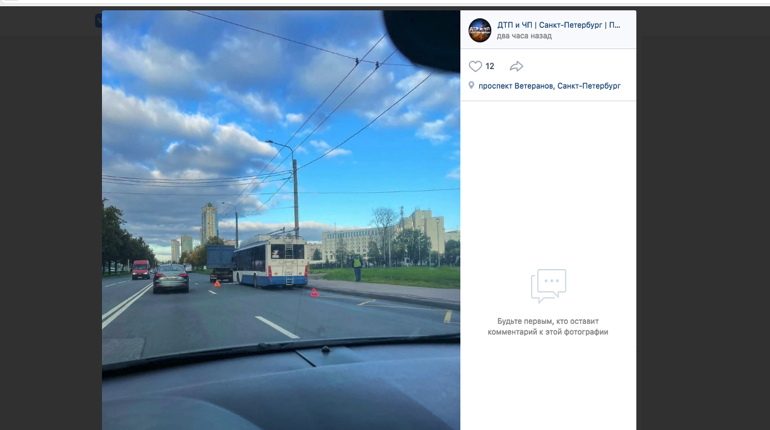
Task: Close the viewer via dark area left of the photo
Action: tap(49, 221)
